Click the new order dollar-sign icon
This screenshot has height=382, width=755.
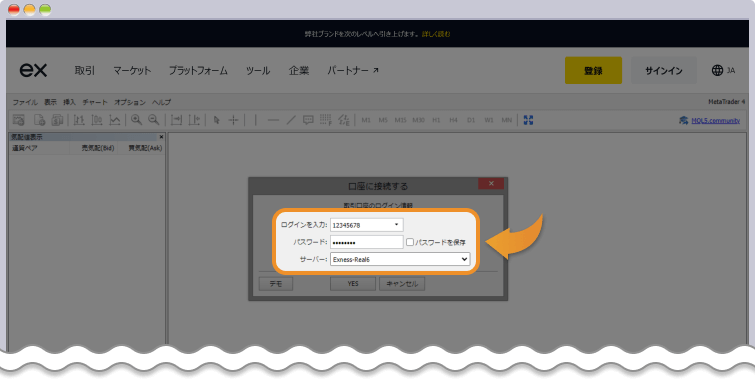click(x=57, y=120)
